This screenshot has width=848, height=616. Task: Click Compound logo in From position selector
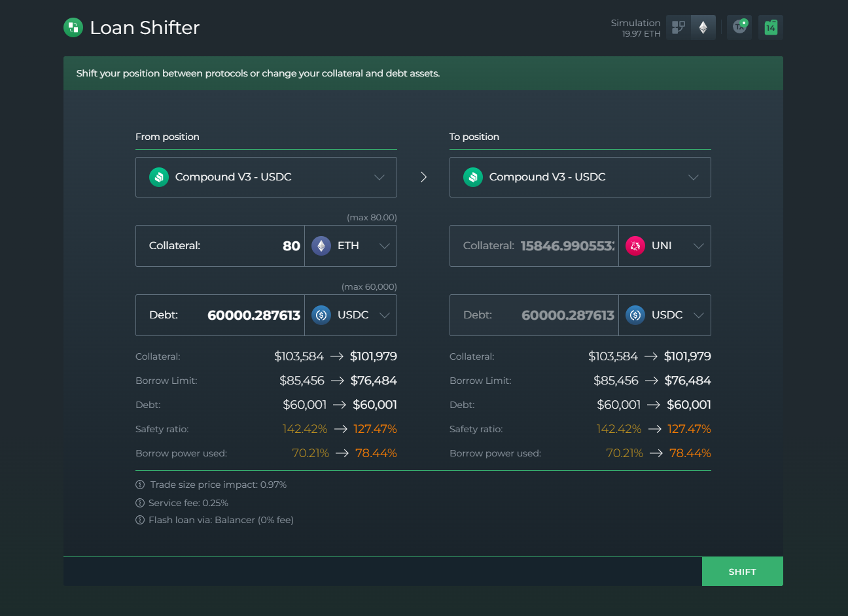pyautogui.click(x=159, y=177)
